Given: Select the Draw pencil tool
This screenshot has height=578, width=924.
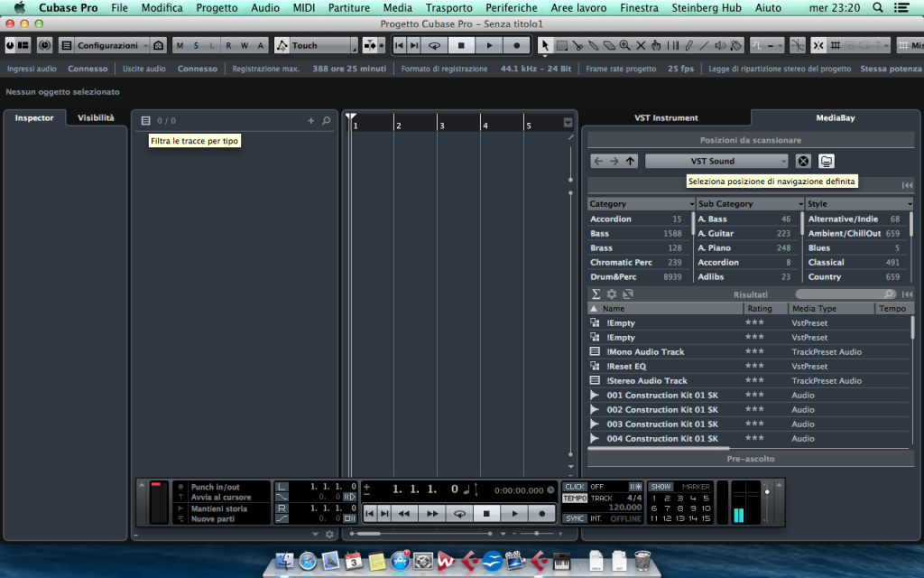Looking at the screenshot, I should coord(688,45).
